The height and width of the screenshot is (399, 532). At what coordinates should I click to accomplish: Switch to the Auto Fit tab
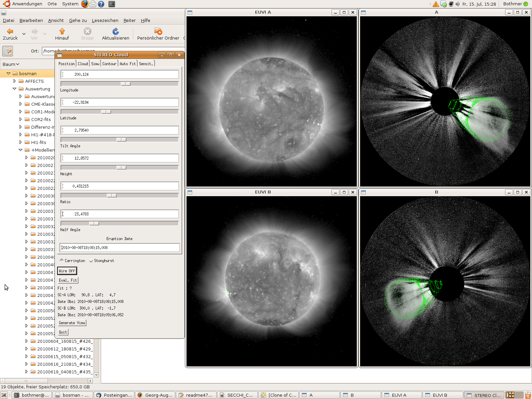[x=128, y=64]
